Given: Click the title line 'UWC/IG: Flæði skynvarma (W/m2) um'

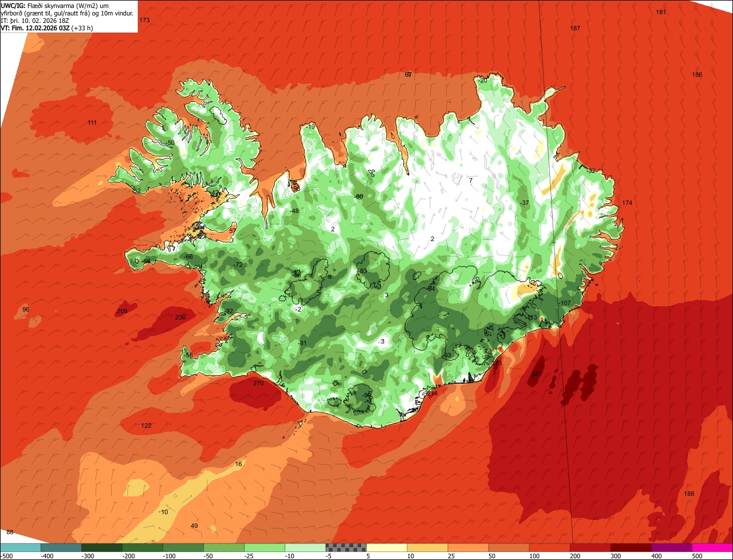Looking at the screenshot, I should (x=55, y=5).
